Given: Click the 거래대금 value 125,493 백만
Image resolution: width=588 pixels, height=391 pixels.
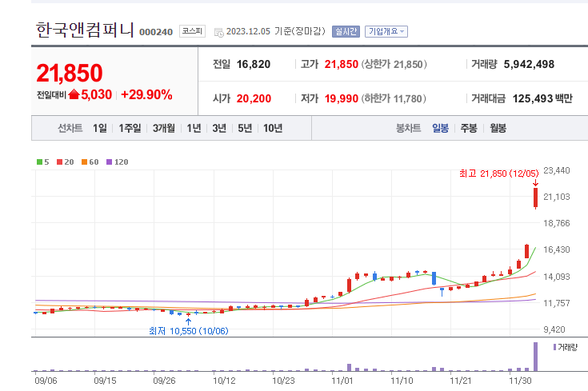Looking at the screenshot, I should pos(542,98).
